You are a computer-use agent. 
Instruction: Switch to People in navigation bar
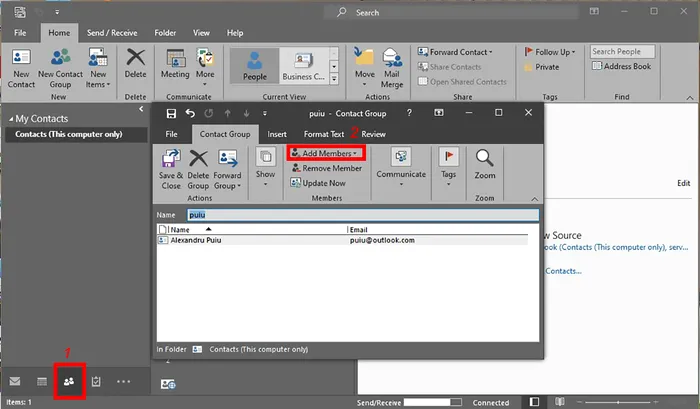point(69,381)
